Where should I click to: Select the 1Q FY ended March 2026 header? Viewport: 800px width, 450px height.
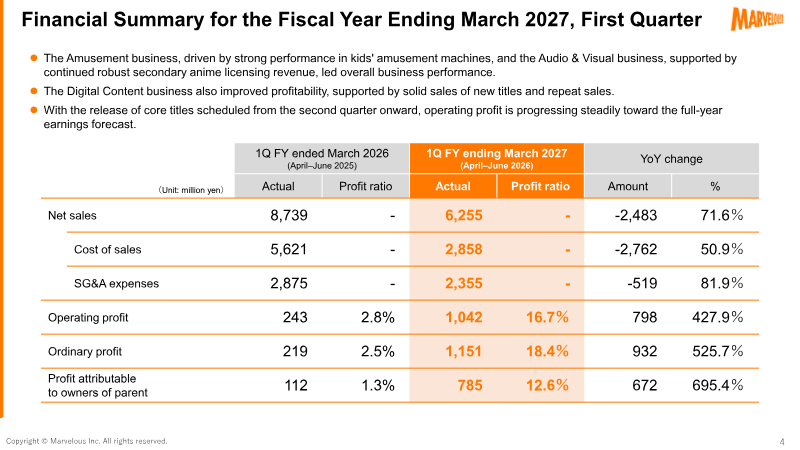pyautogui.click(x=322, y=158)
